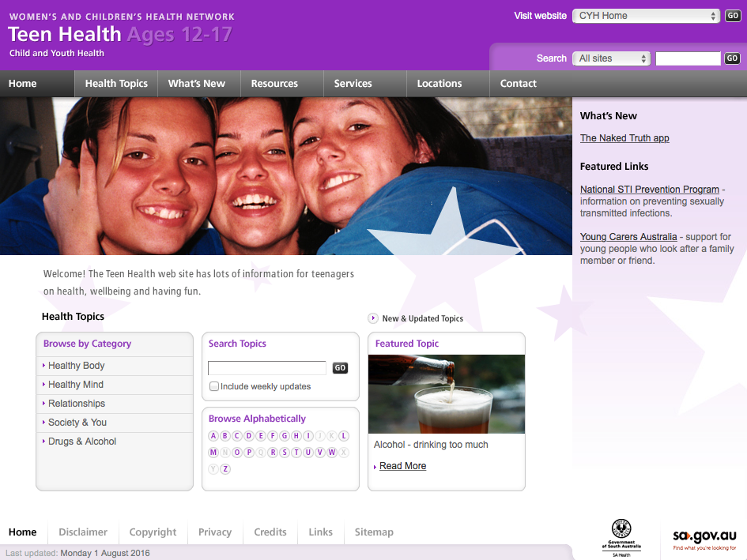Screen dimensions: 747x560
Task: Click the GO button beside CYH Home dropdown
Action: tap(733, 16)
